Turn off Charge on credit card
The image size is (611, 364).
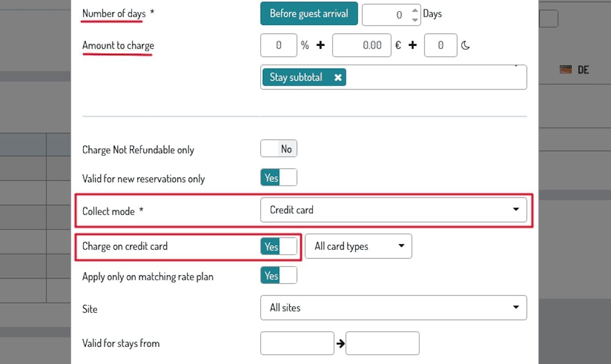pos(278,246)
